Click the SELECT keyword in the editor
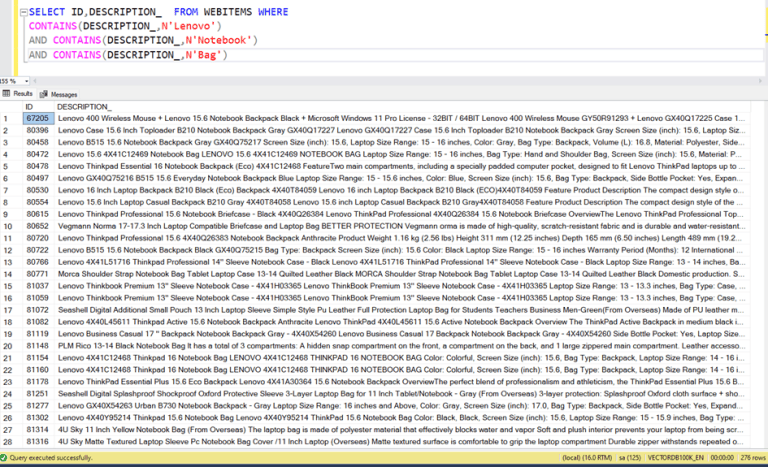The height and width of the screenshot is (467, 768). (x=47, y=12)
